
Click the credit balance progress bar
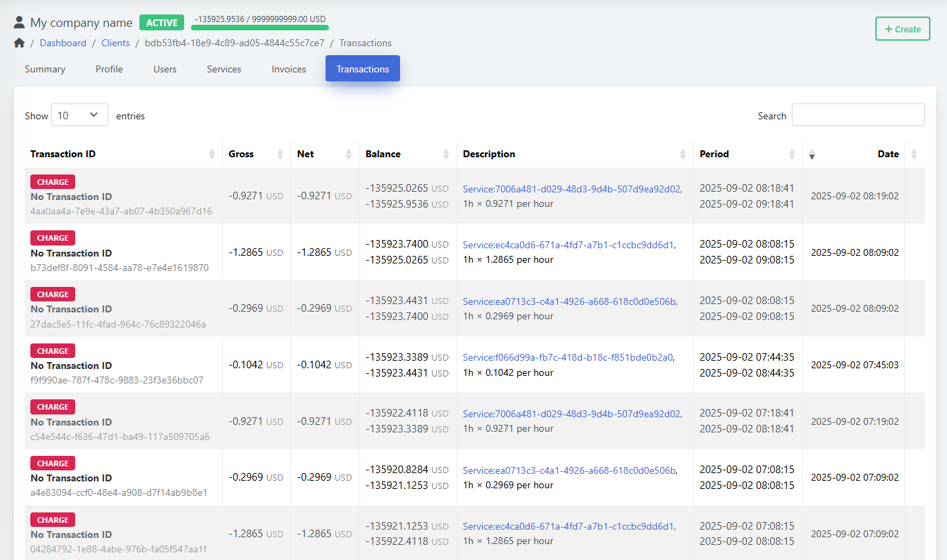[x=260, y=28]
